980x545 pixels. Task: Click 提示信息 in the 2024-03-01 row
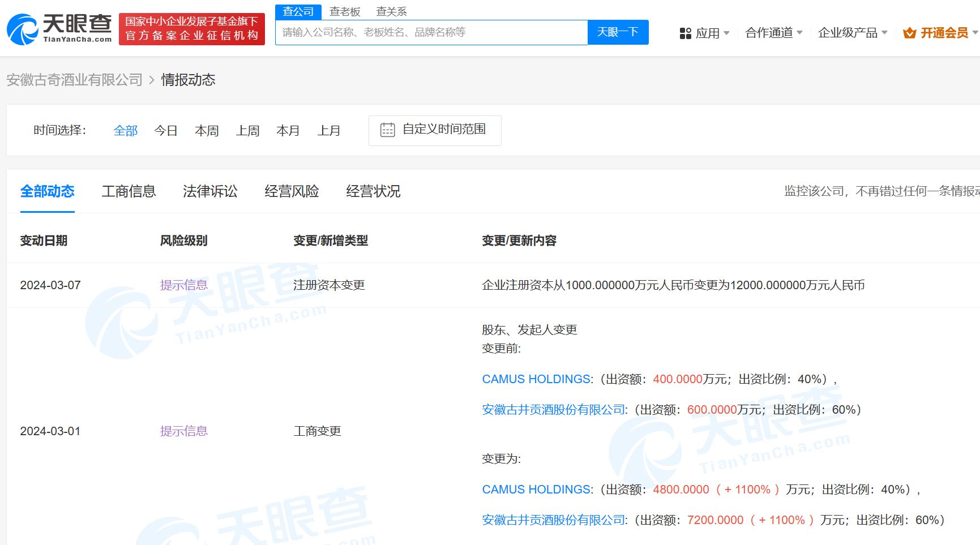(x=184, y=431)
